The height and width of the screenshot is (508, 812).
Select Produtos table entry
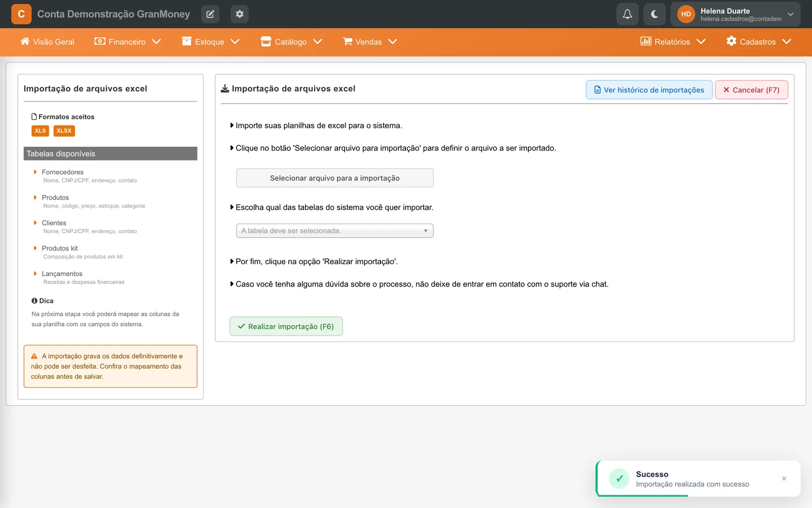tap(55, 198)
